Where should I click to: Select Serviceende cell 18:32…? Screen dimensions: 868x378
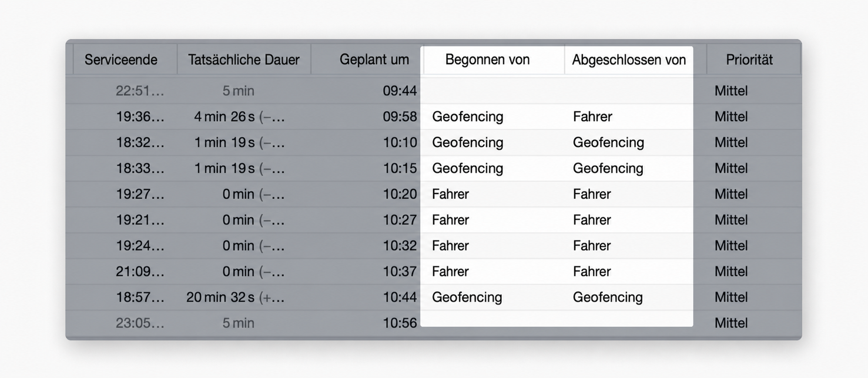pos(140,142)
